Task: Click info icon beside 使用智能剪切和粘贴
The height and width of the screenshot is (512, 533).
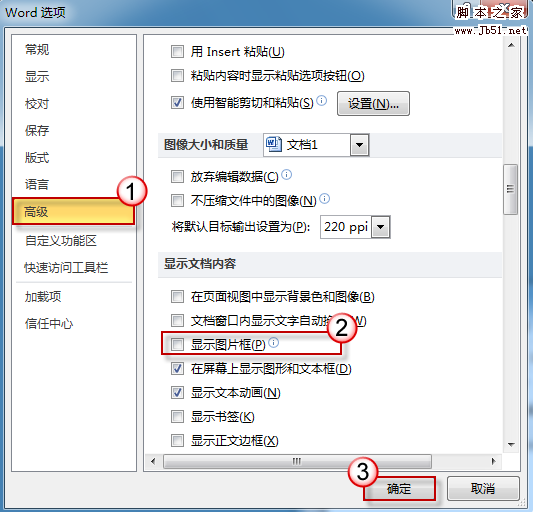Action: click(322, 101)
